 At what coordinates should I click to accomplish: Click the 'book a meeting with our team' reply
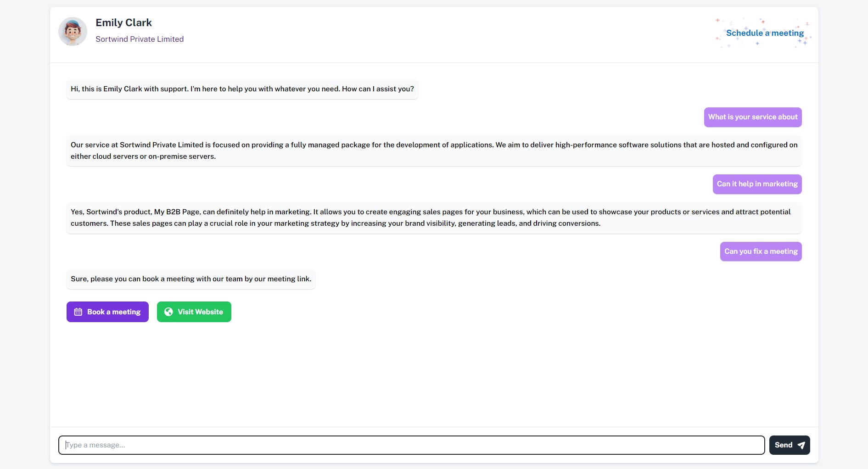pos(191,279)
